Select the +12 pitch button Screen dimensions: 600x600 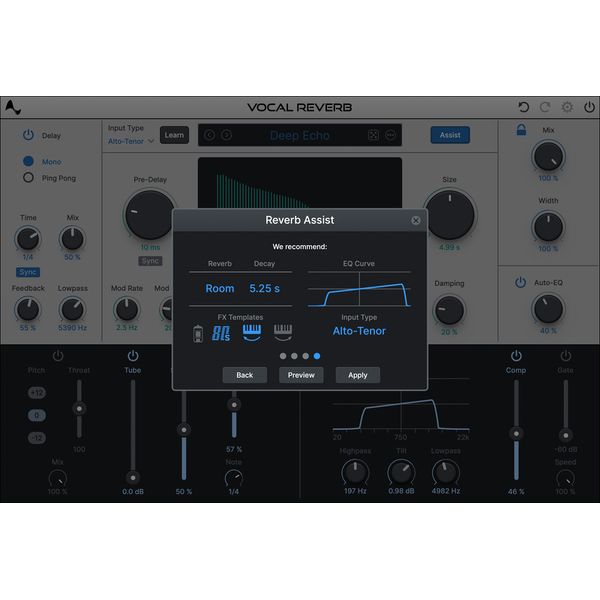37,393
